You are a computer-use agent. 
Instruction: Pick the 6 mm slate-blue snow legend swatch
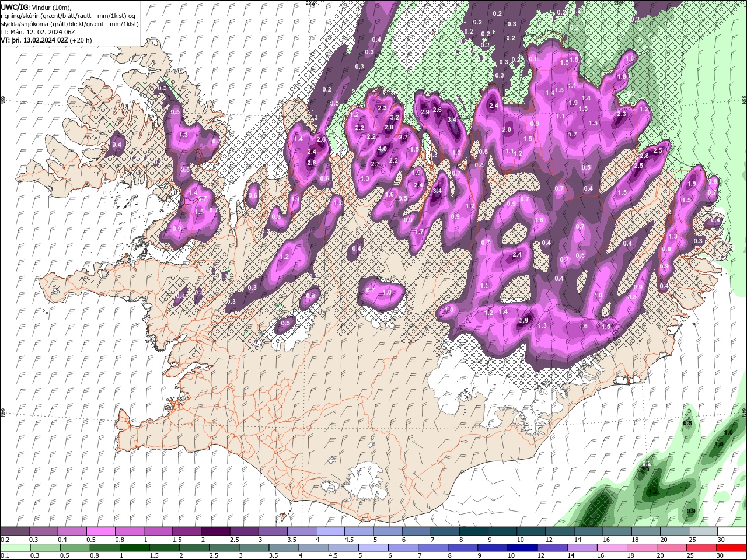pyautogui.click(x=416, y=531)
